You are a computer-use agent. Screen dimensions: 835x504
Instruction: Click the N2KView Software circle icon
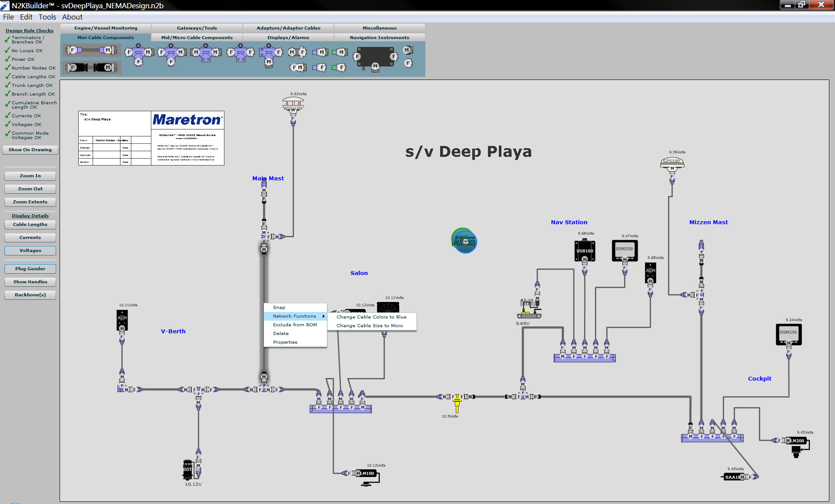[x=464, y=240]
